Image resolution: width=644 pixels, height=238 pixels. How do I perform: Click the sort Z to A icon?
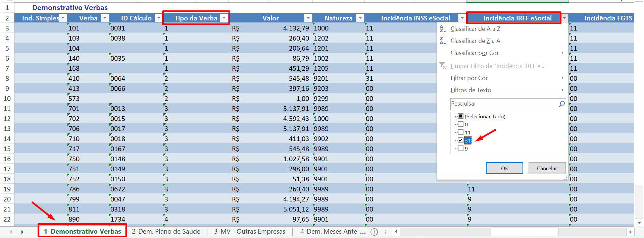pyautogui.click(x=443, y=41)
